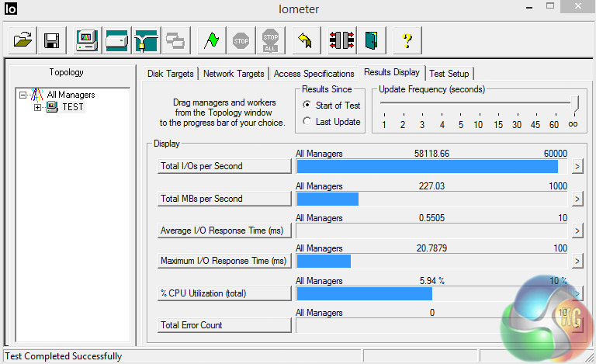The width and height of the screenshot is (596, 364).
Task: Add a new network worker
Action: [146, 40]
